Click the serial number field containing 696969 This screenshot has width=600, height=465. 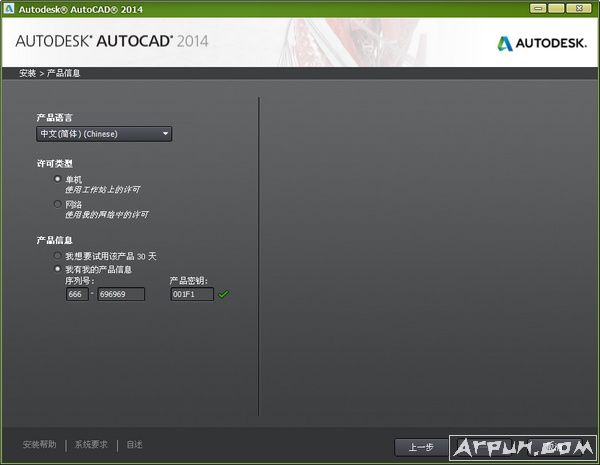click(121, 294)
